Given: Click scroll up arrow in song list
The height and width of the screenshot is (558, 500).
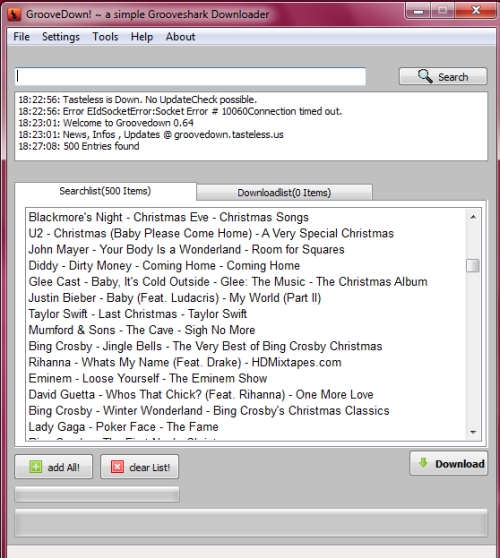Looking at the screenshot, I should pyautogui.click(x=473, y=217).
